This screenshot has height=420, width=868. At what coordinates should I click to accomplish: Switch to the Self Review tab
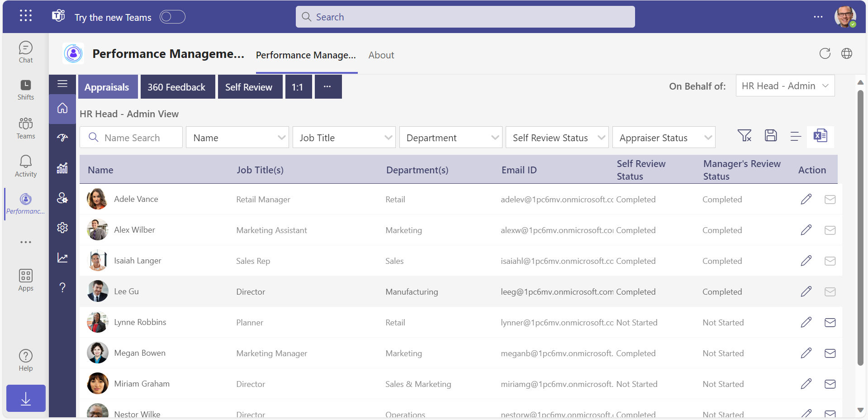click(x=250, y=87)
